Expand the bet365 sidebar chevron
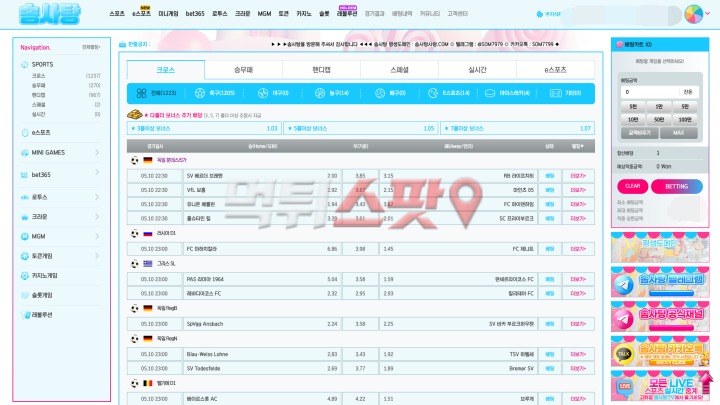The width and height of the screenshot is (720, 405). click(97, 172)
